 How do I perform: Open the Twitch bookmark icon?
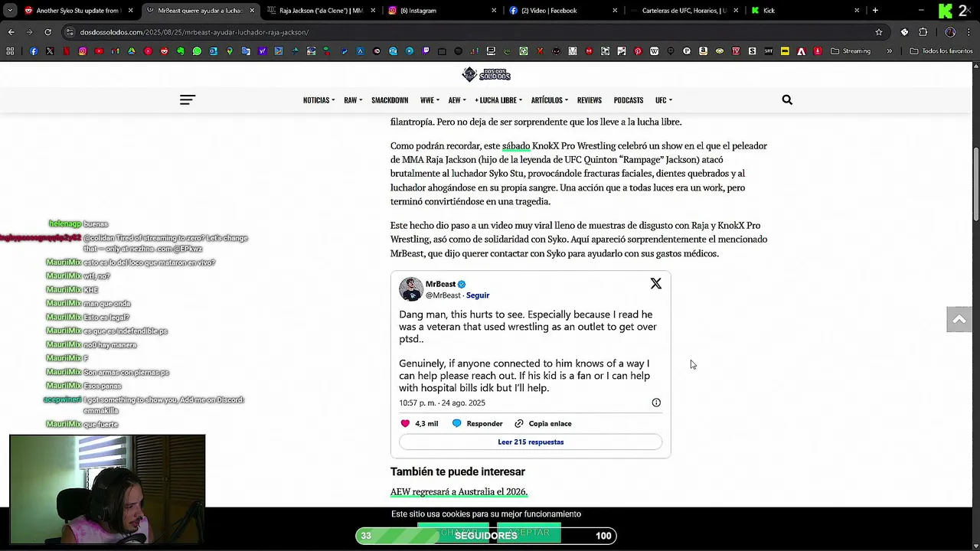pyautogui.click(x=426, y=51)
